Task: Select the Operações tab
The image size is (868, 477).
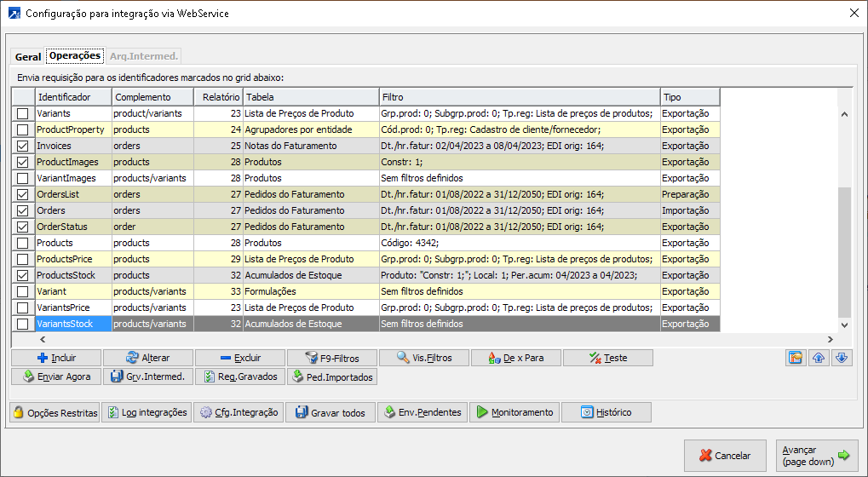Action: tap(75, 56)
